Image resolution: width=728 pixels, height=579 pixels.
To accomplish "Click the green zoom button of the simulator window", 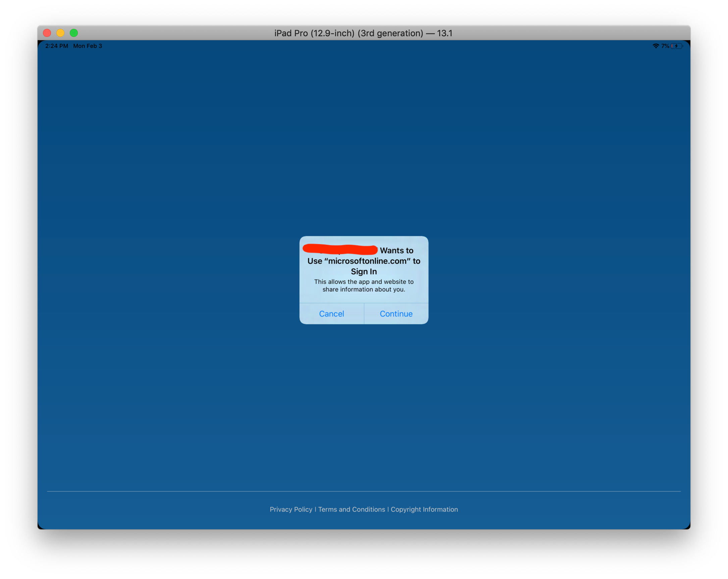I will pos(73,33).
